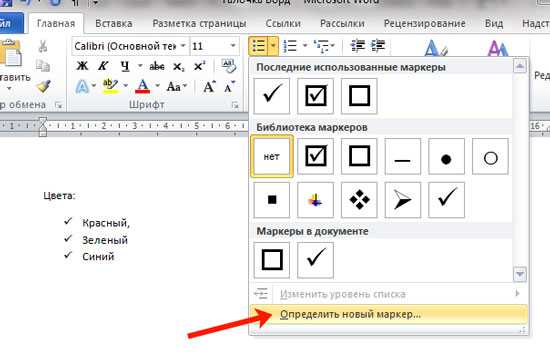Click Grow Font icon
Viewport: 550px width, 360px height.
click(x=209, y=86)
